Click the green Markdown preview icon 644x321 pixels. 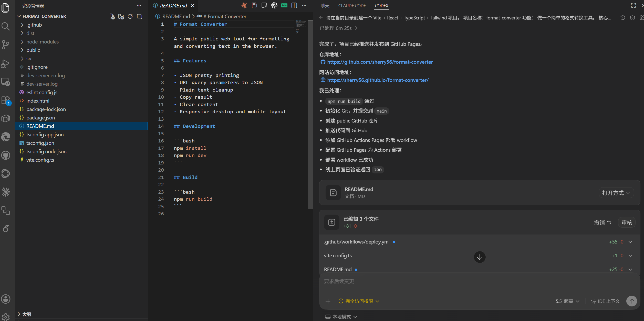click(284, 5)
